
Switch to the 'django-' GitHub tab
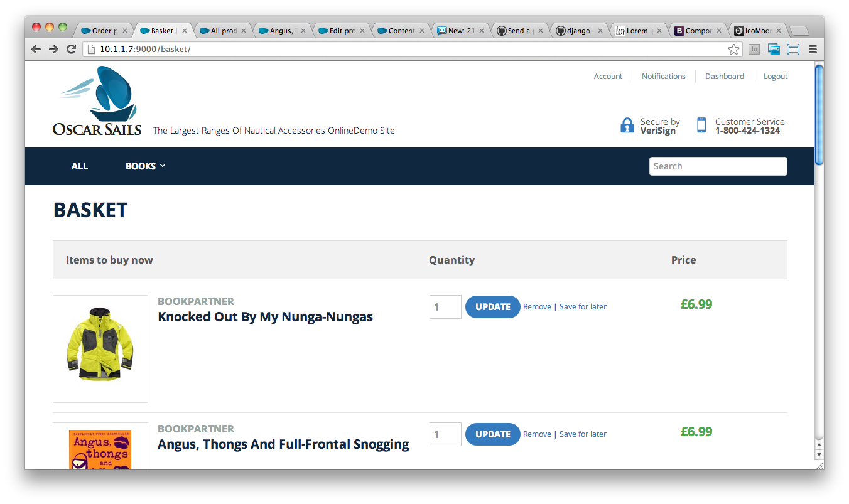(580, 31)
